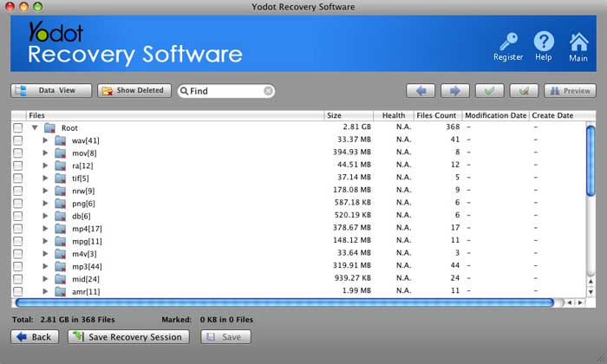The width and height of the screenshot is (607, 364).
Task: Click Save Recovery Session button
Action: 128,337
